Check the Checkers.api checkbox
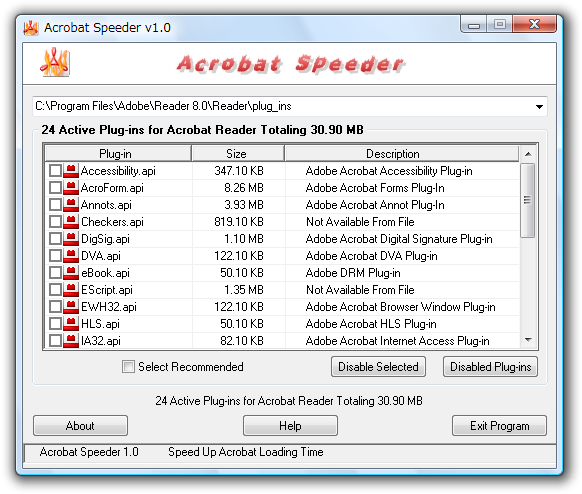Screen dimensions: 582x494 (x=55, y=222)
